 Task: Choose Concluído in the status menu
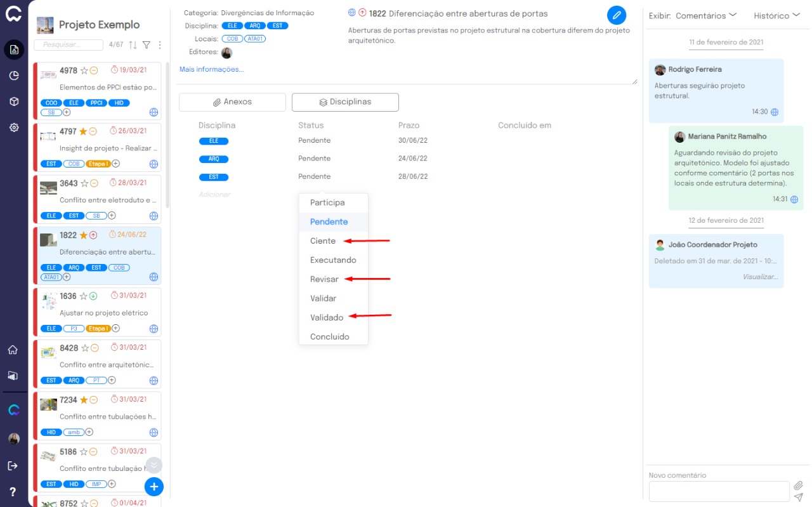329,337
